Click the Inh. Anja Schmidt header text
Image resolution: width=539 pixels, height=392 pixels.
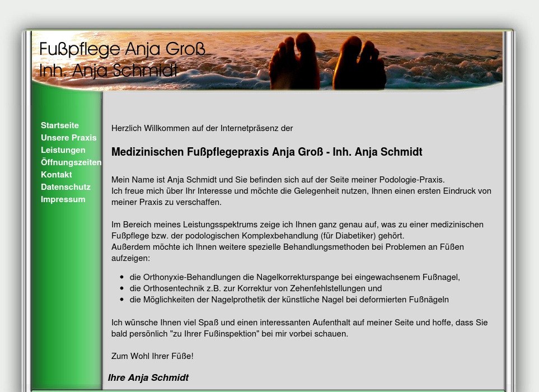(x=108, y=71)
